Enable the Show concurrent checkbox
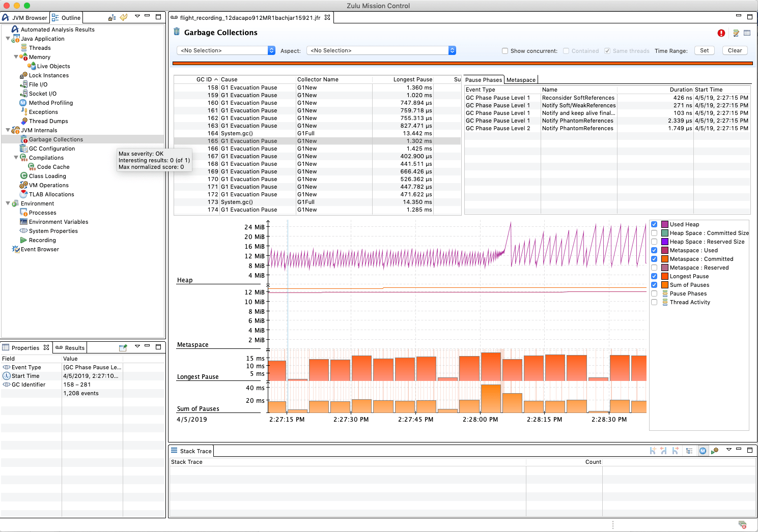The width and height of the screenshot is (758, 532). 504,50
